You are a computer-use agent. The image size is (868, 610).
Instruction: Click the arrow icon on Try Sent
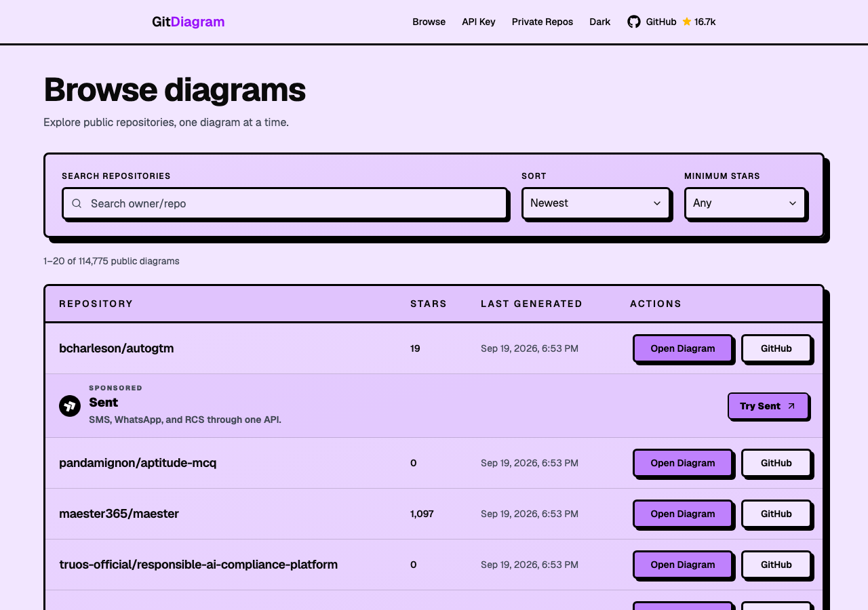click(x=791, y=406)
